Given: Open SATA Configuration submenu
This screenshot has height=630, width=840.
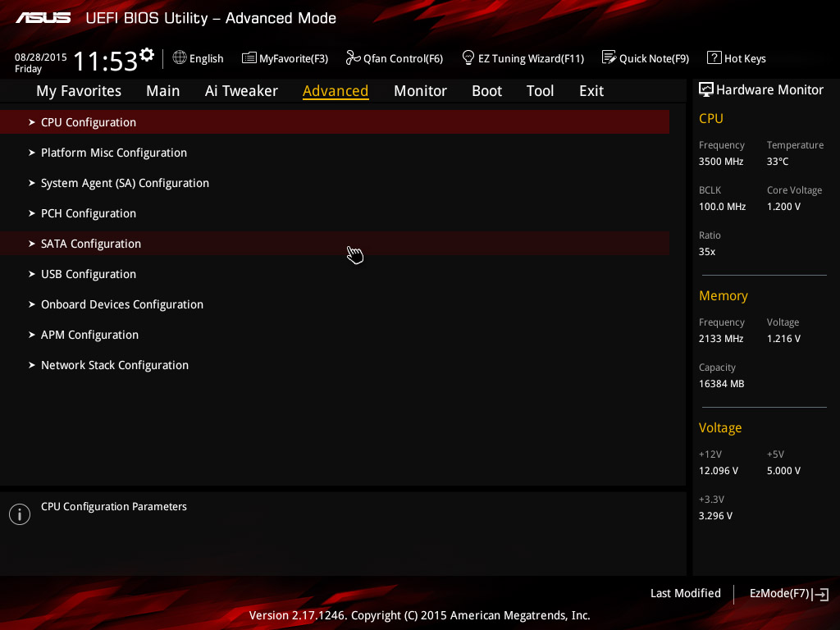Looking at the screenshot, I should click(x=335, y=244).
